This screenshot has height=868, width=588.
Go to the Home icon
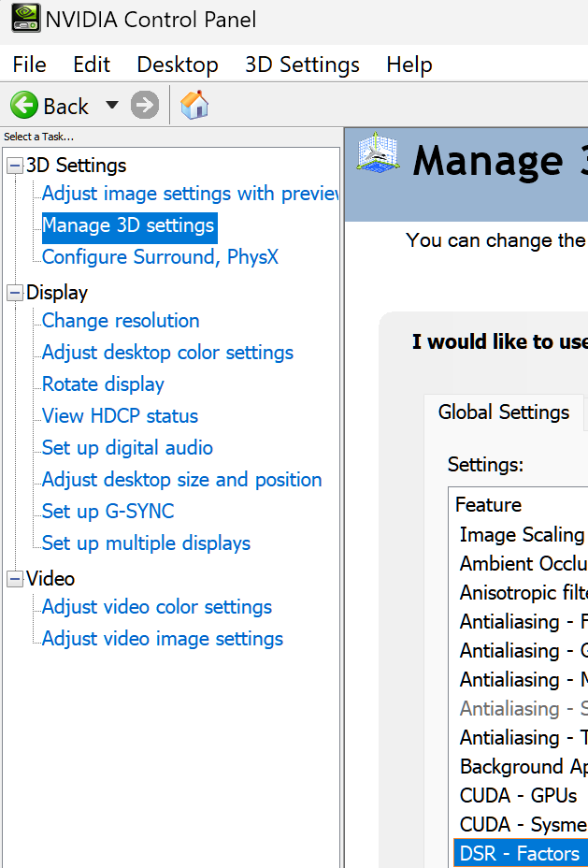pos(194,106)
